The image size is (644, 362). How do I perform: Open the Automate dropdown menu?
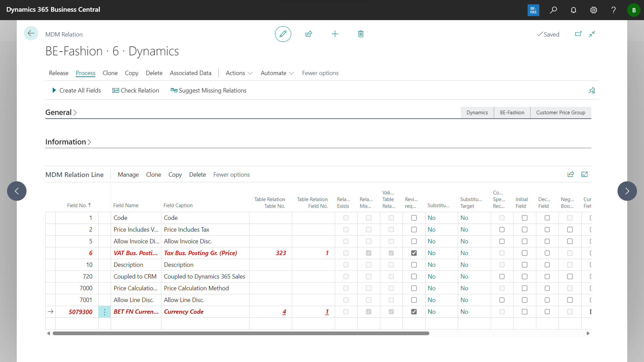(x=277, y=73)
